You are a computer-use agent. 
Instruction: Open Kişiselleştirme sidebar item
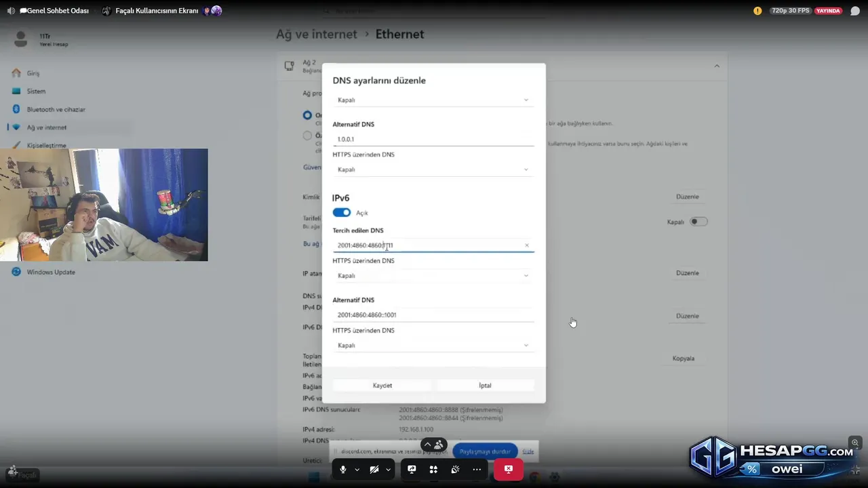tap(47, 146)
